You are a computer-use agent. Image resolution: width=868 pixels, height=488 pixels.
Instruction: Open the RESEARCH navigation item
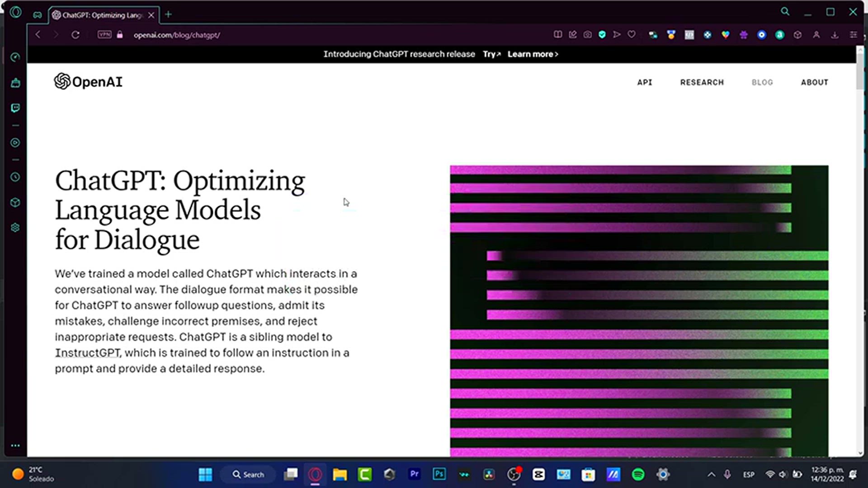click(x=702, y=82)
